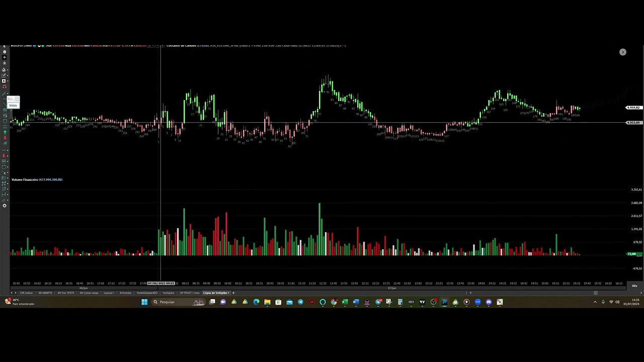Open the Calculator from the taskbar

(400, 302)
